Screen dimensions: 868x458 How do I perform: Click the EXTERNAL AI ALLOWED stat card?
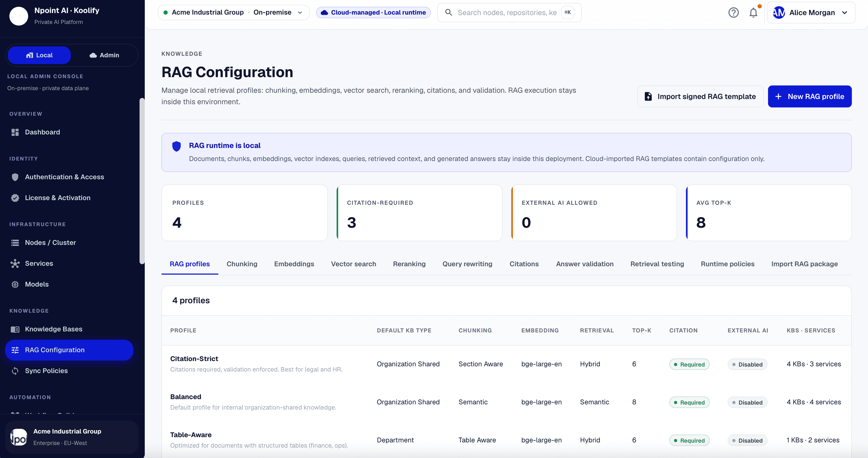click(594, 213)
